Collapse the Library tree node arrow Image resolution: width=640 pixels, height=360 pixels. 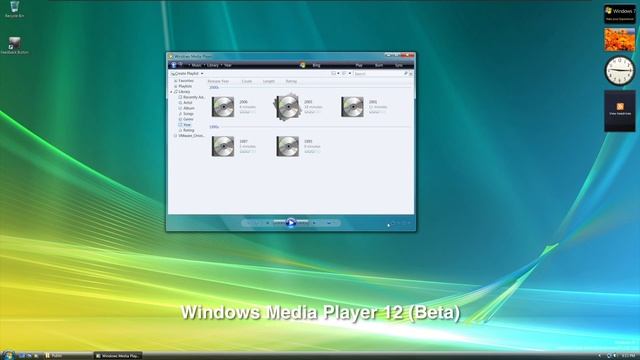click(x=171, y=92)
